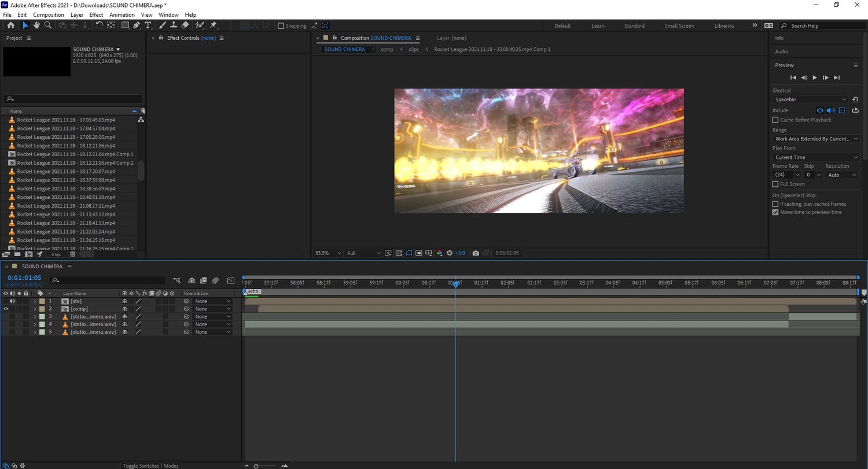Choose the Clone Stamp tool

(x=174, y=25)
